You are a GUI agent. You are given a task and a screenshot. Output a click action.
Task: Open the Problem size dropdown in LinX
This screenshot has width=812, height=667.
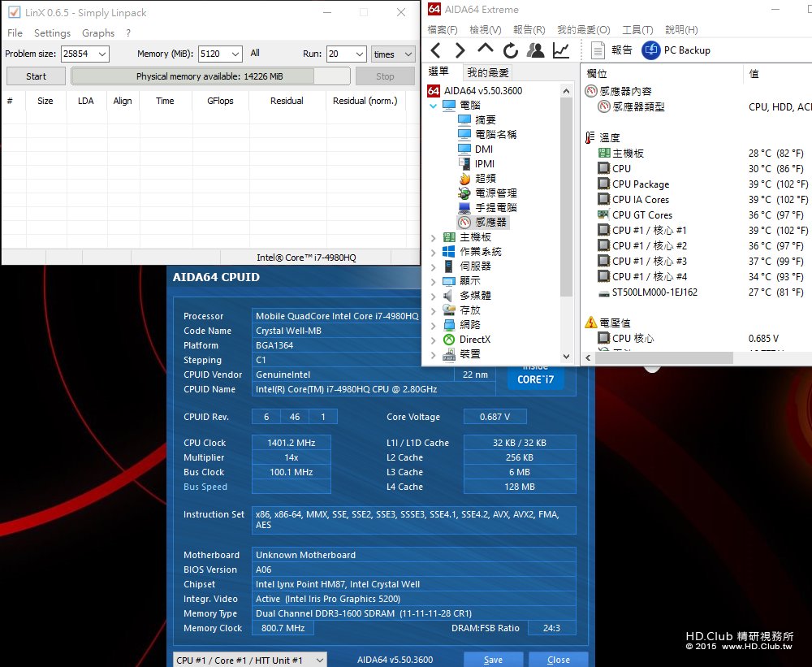[x=101, y=54]
